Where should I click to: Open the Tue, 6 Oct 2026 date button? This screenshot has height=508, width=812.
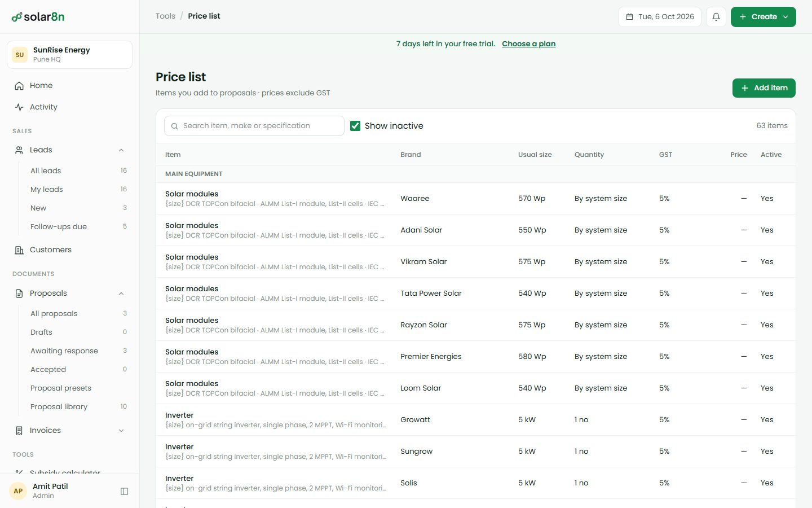(x=660, y=17)
